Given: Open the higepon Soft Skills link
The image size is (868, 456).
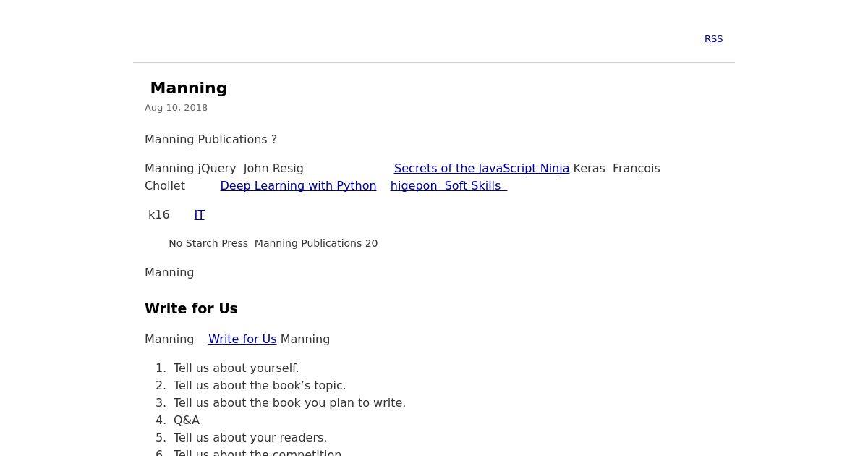Looking at the screenshot, I should tap(448, 185).
